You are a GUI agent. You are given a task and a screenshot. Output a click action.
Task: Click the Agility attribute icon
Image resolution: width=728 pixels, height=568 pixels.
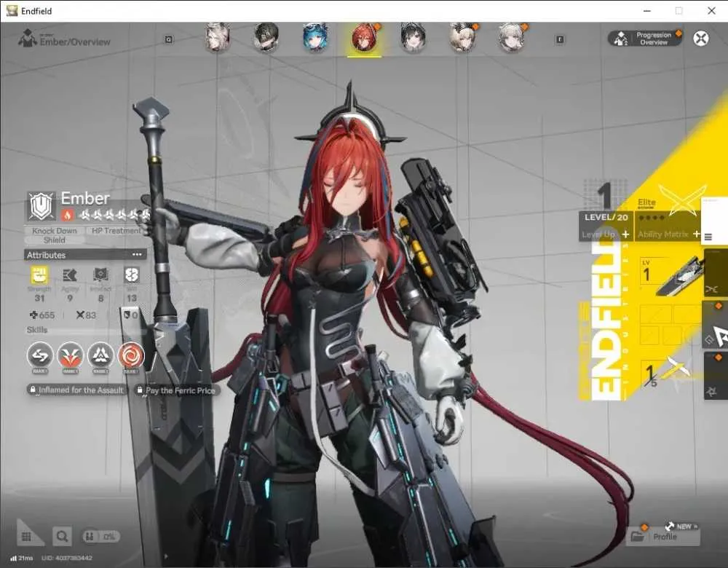coord(70,275)
